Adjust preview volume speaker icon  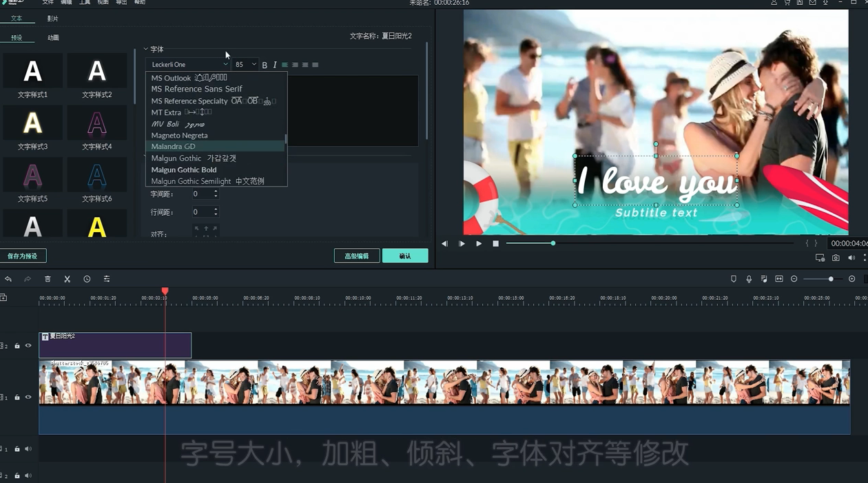(851, 258)
